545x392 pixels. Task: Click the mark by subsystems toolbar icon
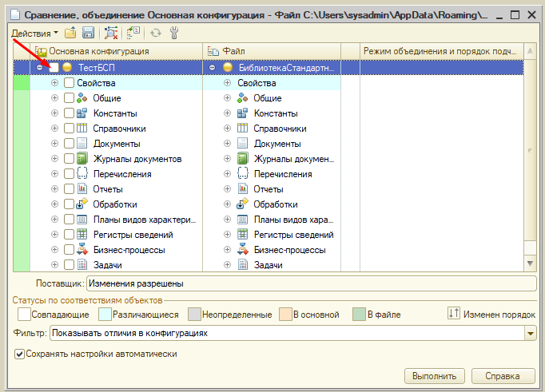point(133,33)
